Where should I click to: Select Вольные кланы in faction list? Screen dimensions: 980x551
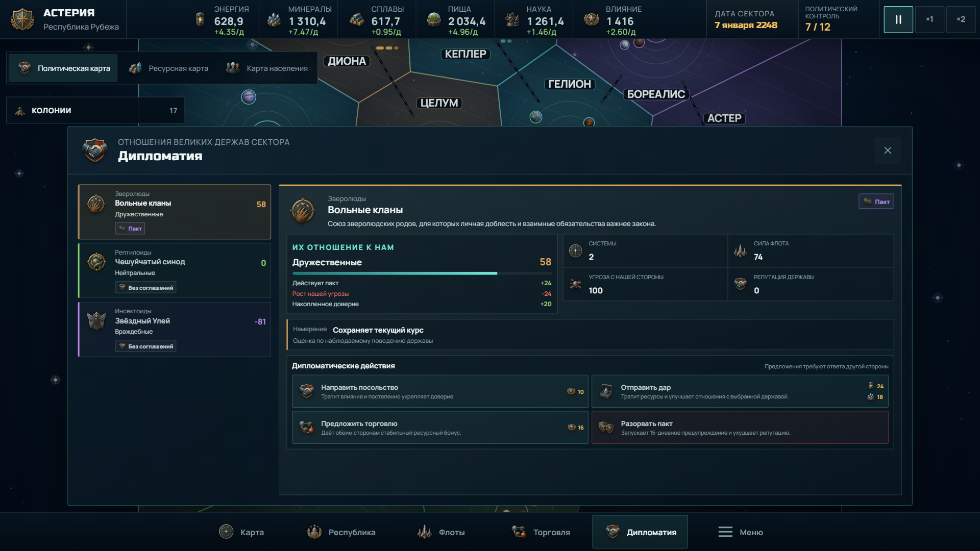coord(175,212)
